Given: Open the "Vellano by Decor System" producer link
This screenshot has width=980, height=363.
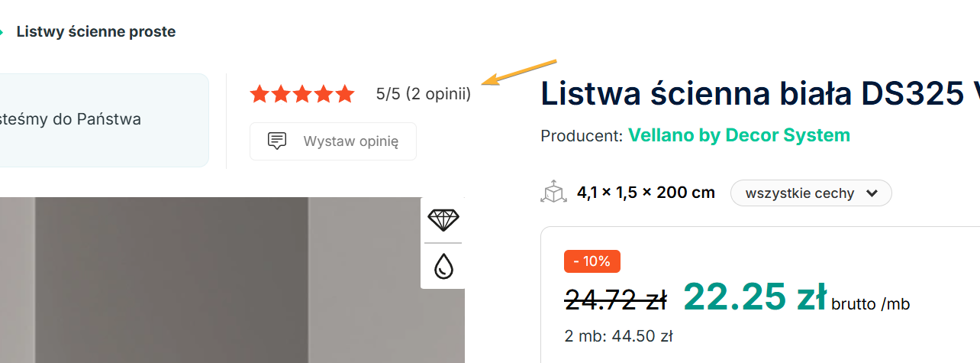Looking at the screenshot, I should [x=739, y=136].
